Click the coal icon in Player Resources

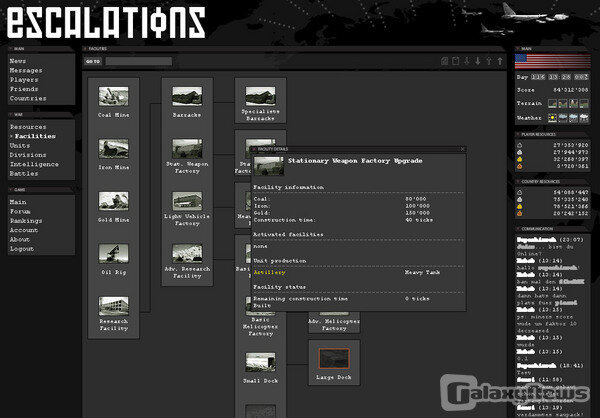(x=519, y=145)
